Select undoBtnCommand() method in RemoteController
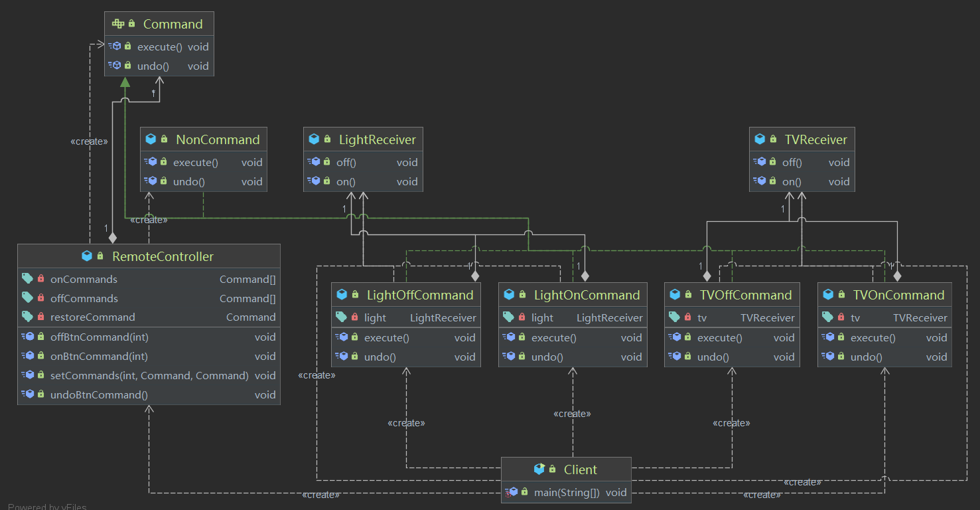The height and width of the screenshot is (510, 980). pos(149,394)
